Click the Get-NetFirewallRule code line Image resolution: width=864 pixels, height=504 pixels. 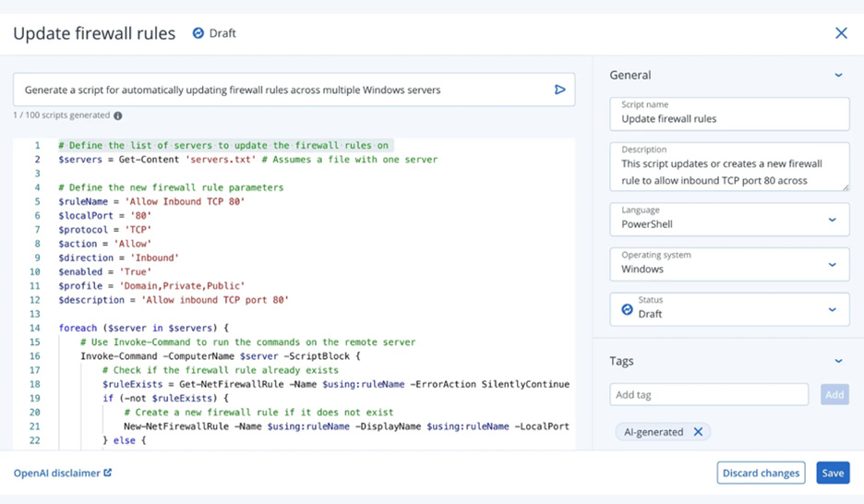(x=336, y=384)
